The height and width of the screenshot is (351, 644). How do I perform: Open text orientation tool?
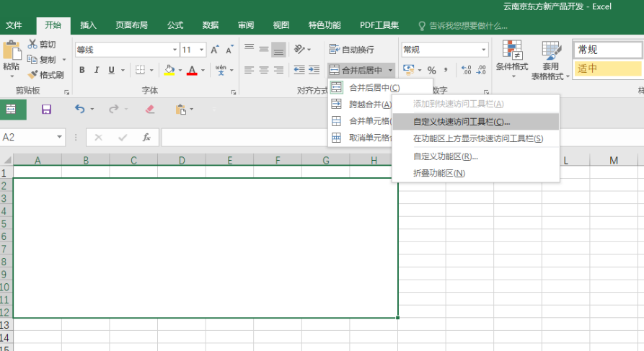point(299,49)
